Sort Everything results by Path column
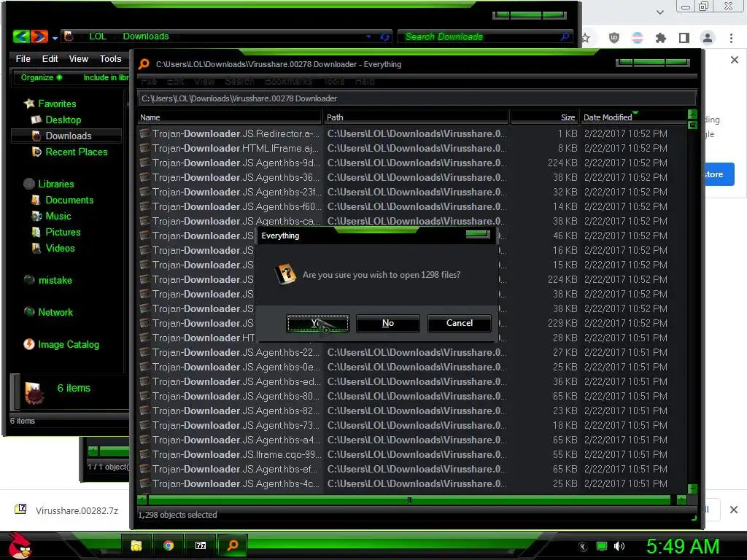 coord(416,117)
